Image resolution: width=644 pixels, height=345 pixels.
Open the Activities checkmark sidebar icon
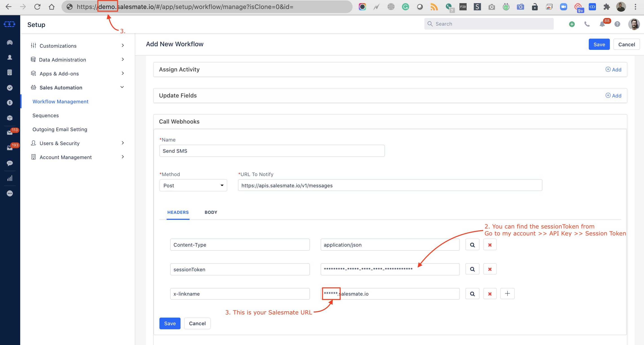point(10,88)
